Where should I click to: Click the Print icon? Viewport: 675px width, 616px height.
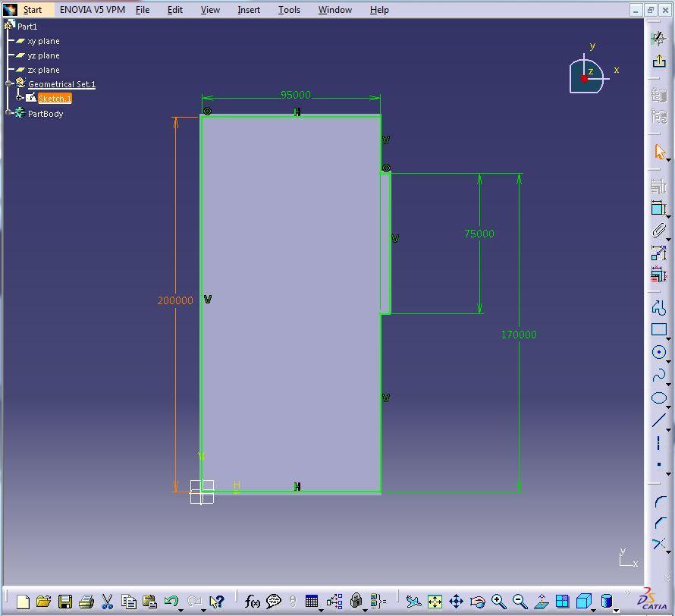tap(86, 602)
